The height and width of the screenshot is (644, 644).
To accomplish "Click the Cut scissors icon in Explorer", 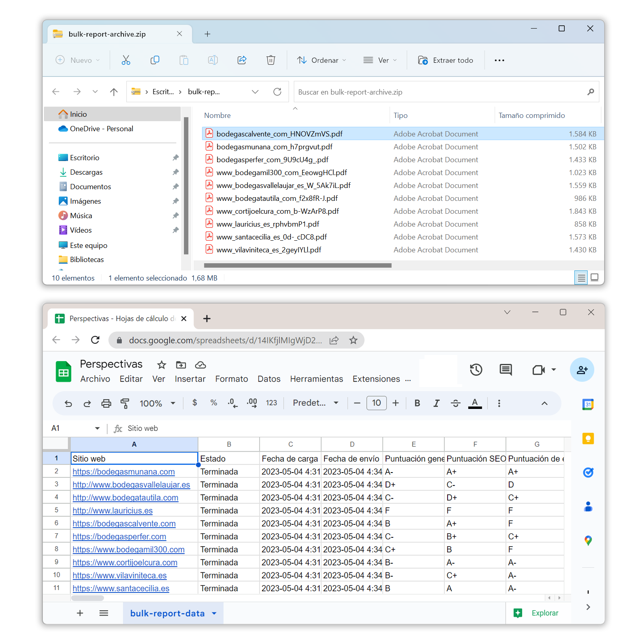I will point(126,60).
